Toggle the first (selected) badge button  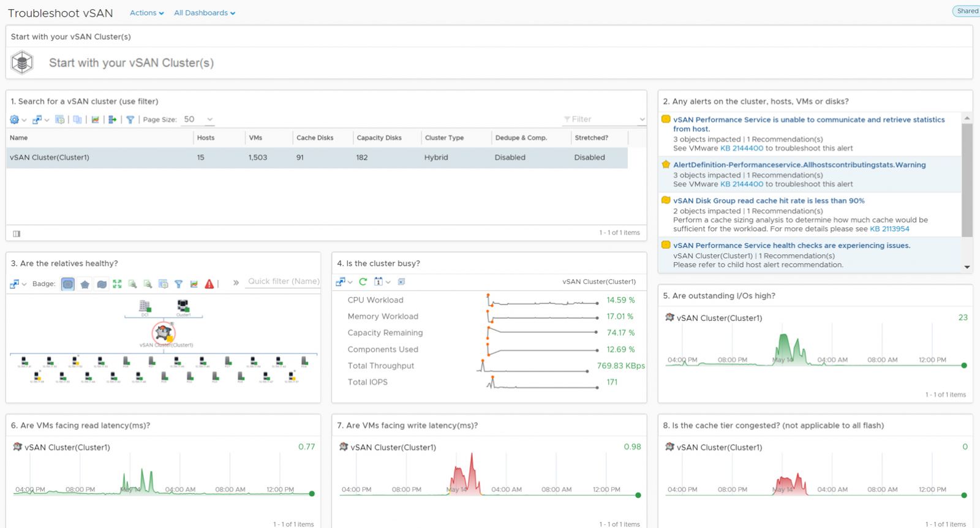point(68,284)
